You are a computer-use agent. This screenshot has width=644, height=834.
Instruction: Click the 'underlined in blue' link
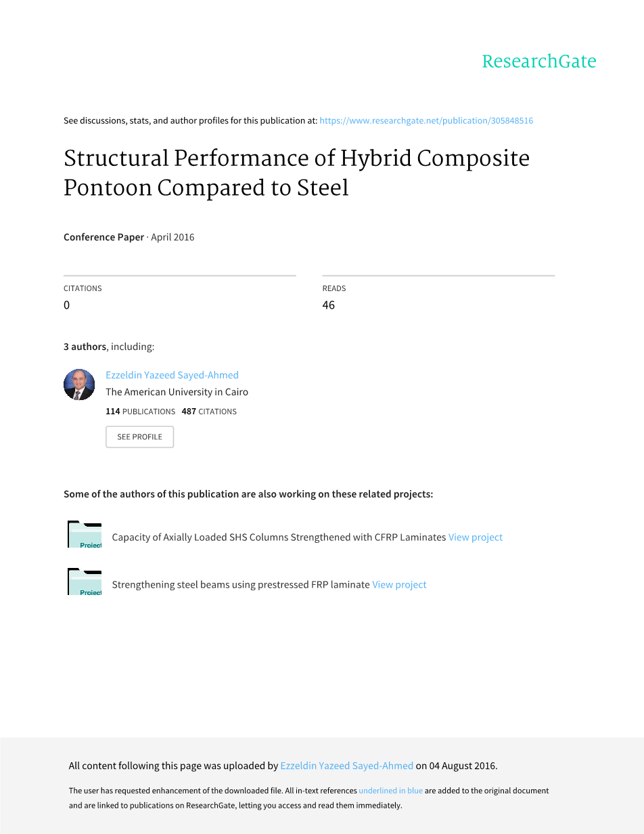coord(390,791)
